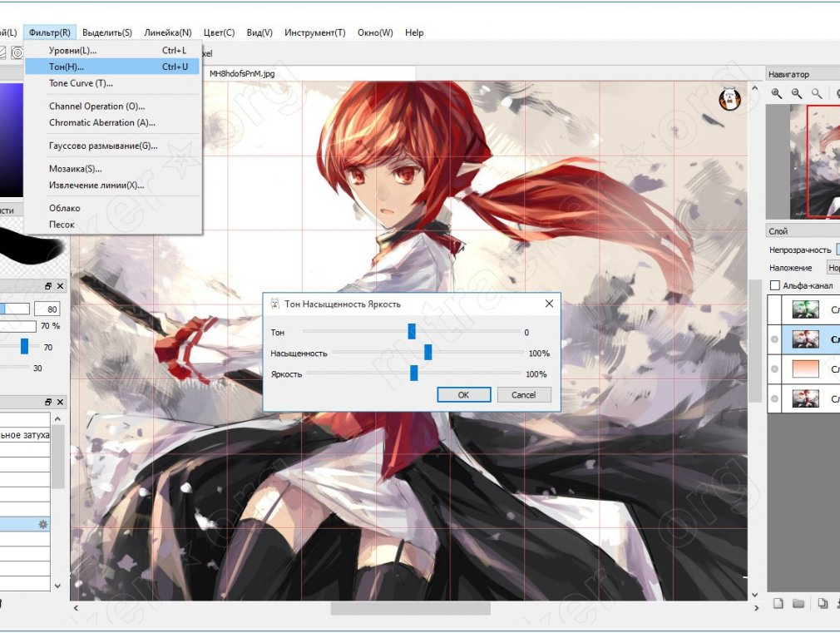840x633 pixels.
Task: Close the brush list panel
Action: pyautogui.click(x=60, y=402)
